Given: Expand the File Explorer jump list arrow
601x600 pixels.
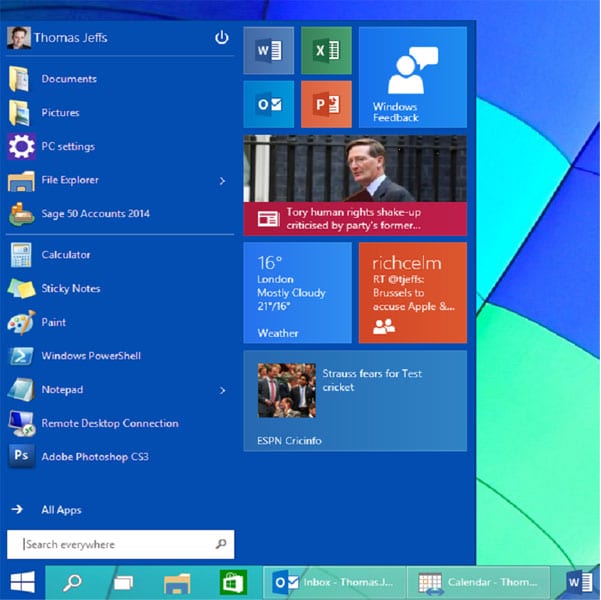Looking at the screenshot, I should 222,181.
